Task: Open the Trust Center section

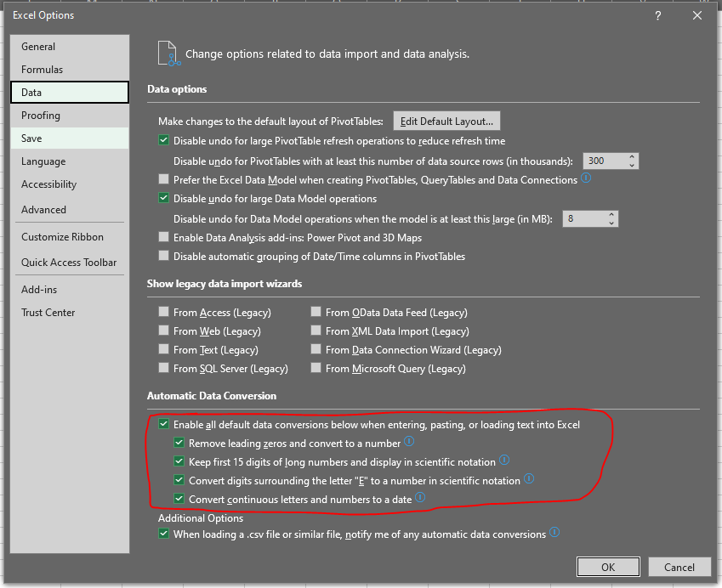Action: click(x=48, y=312)
